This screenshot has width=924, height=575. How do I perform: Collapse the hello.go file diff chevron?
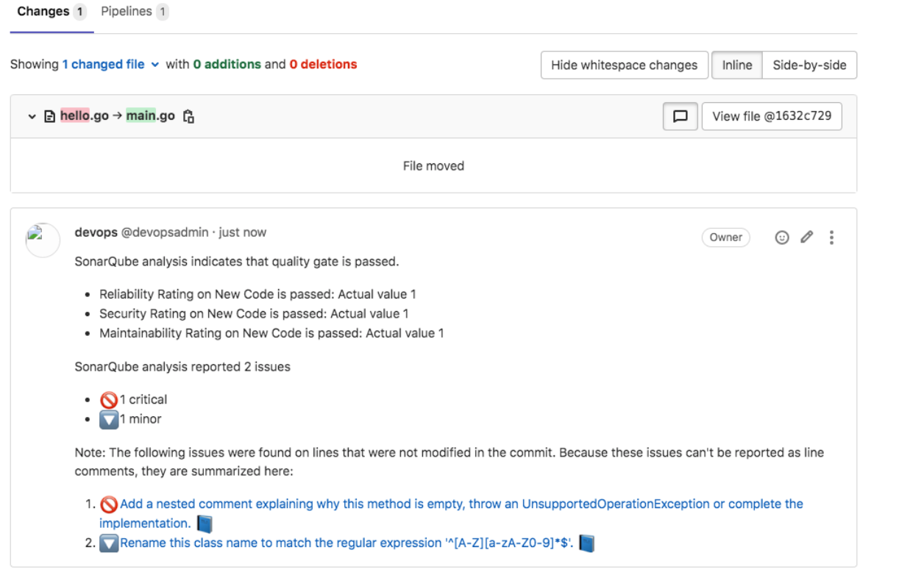32,116
